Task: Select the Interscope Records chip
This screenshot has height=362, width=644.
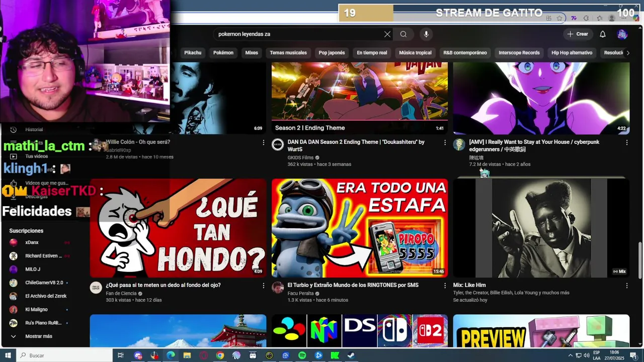Action: pos(519,53)
